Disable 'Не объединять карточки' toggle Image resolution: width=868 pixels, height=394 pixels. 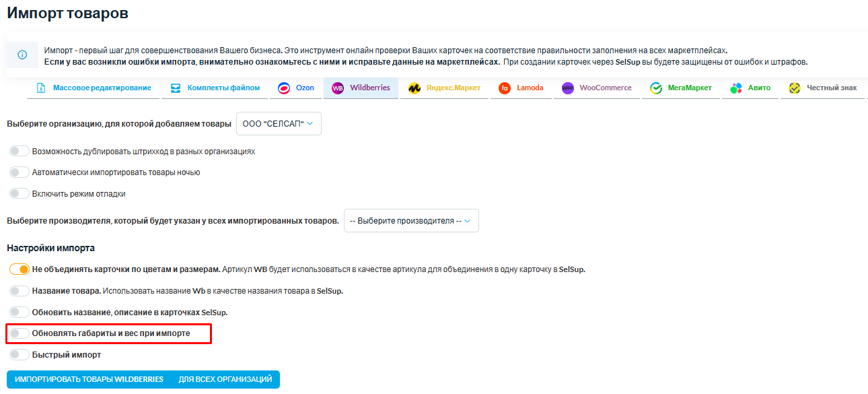[x=20, y=269]
